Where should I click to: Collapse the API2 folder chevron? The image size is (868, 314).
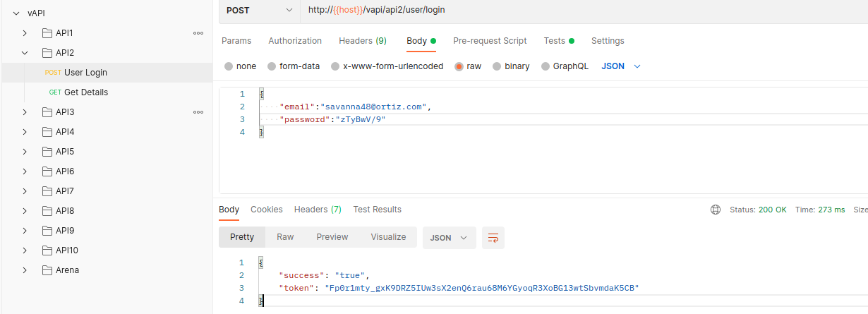point(25,53)
